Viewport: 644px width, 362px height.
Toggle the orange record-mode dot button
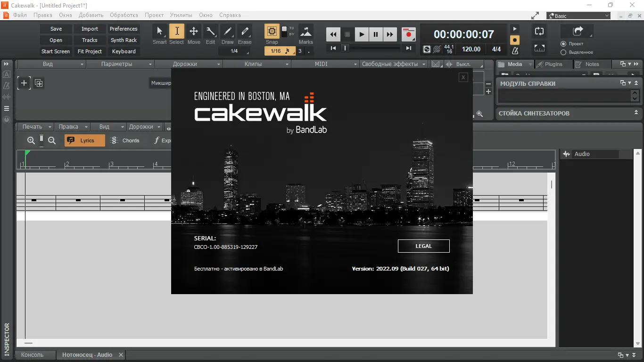(x=515, y=40)
